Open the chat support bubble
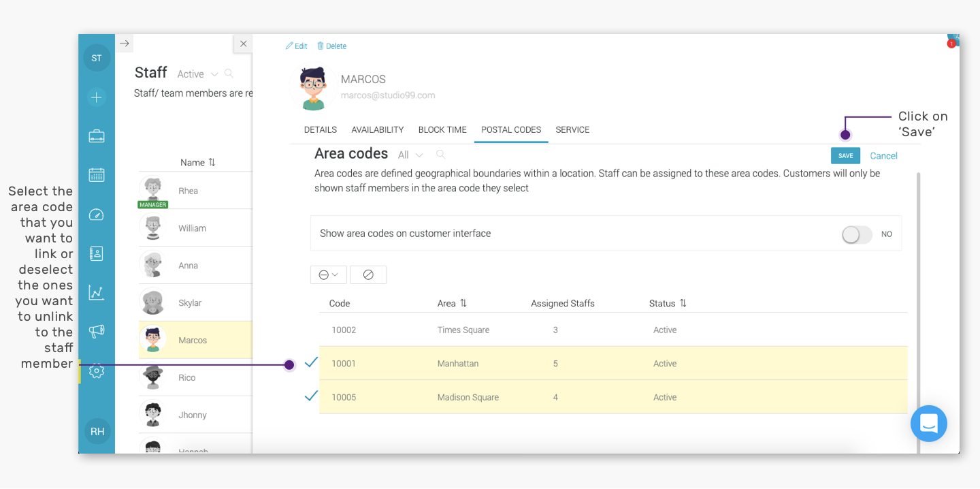The image size is (980, 489). (929, 424)
